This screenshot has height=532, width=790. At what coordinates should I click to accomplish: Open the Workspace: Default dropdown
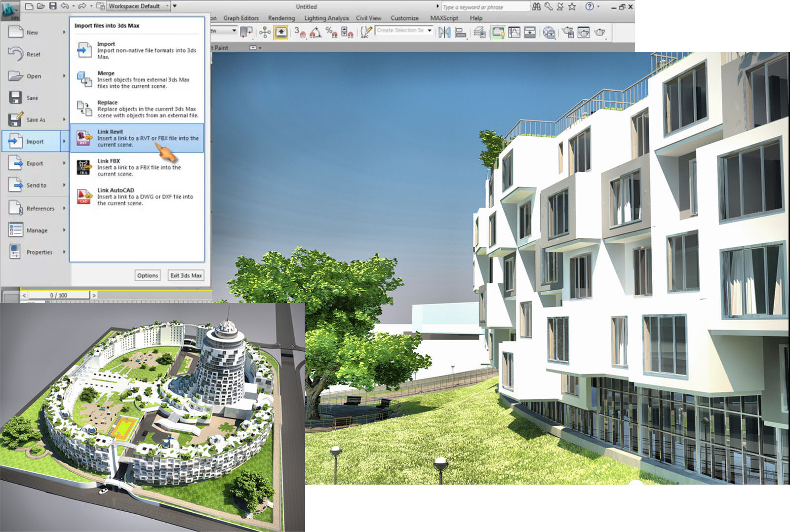(x=139, y=6)
